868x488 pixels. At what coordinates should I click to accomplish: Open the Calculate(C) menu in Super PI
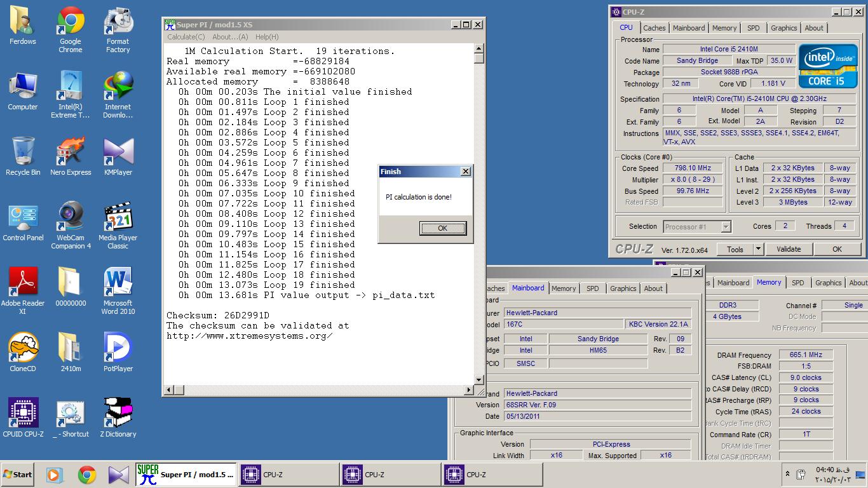186,37
